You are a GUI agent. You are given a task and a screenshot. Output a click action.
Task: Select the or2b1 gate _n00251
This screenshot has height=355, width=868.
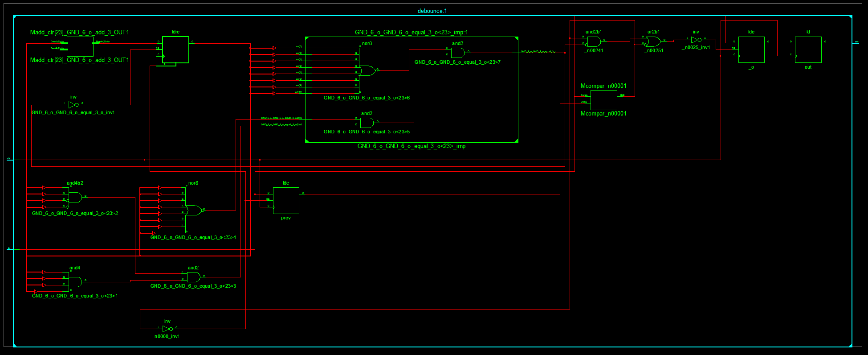pyautogui.click(x=653, y=42)
